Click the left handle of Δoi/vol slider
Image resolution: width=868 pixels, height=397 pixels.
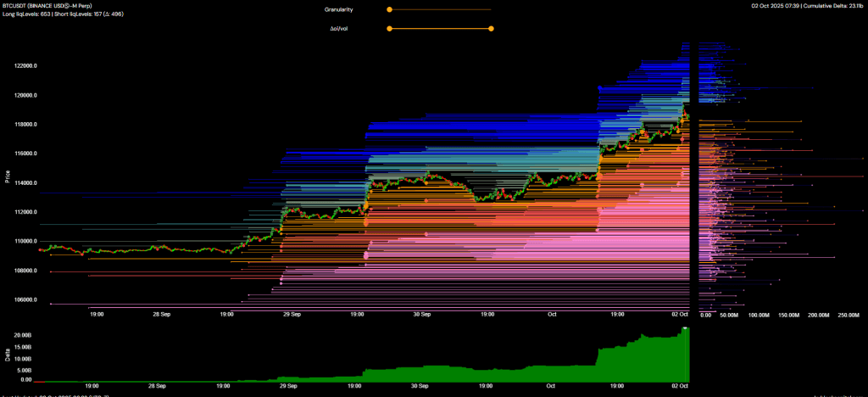tap(389, 28)
